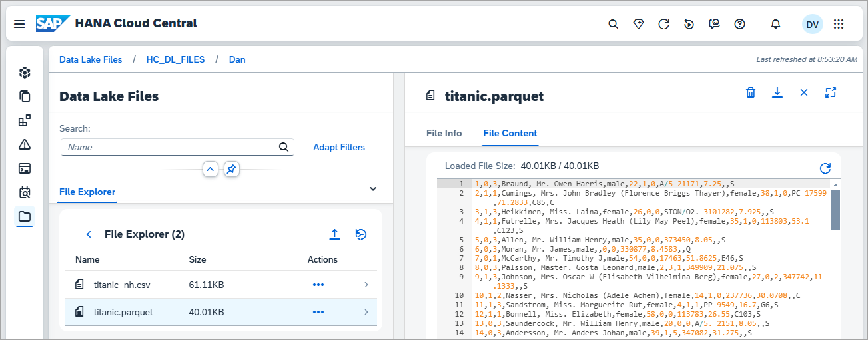The height and width of the screenshot is (340, 868).
Task: Select the titanic_nh.csv file name
Action: pos(122,285)
